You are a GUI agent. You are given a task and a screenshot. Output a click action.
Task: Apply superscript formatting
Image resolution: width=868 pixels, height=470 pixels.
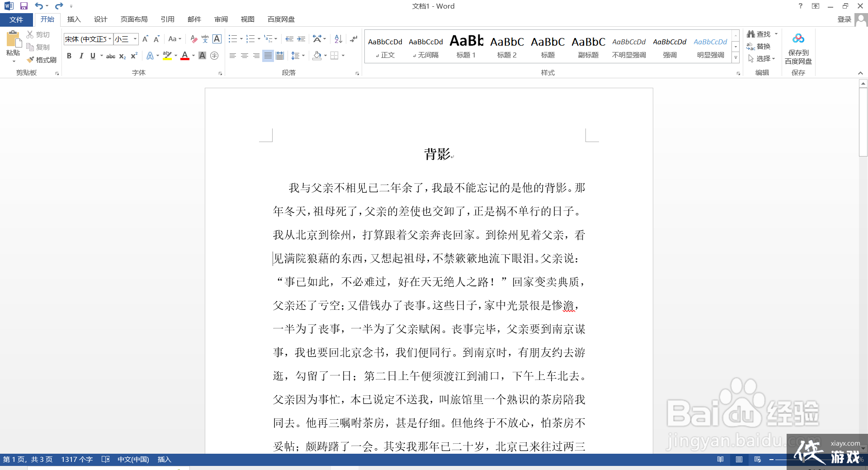pyautogui.click(x=134, y=56)
